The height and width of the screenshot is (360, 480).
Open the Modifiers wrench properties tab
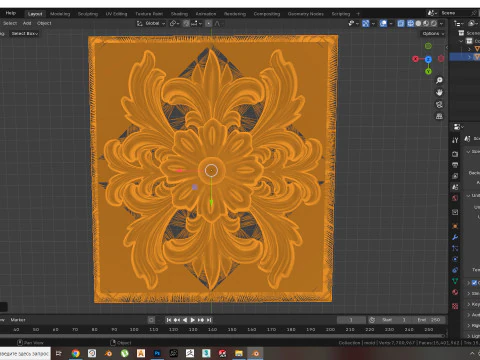point(455,237)
